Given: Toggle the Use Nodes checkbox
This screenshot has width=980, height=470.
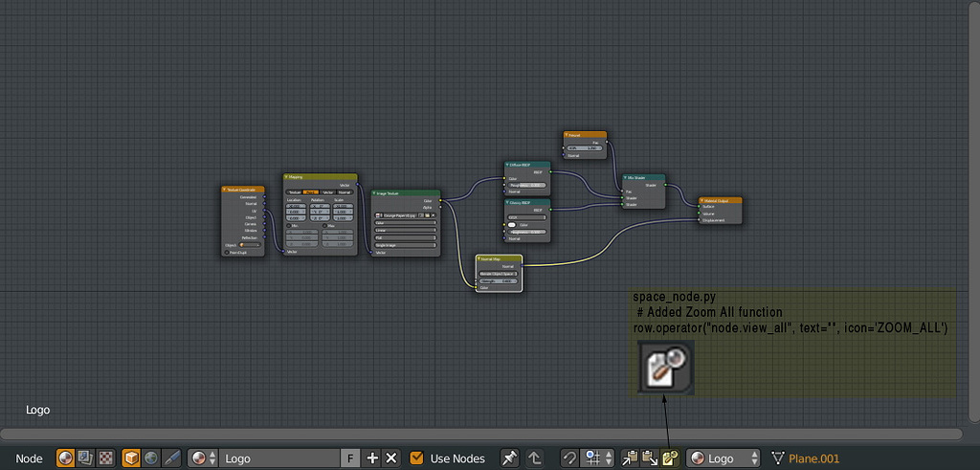Looking at the screenshot, I should (416, 459).
